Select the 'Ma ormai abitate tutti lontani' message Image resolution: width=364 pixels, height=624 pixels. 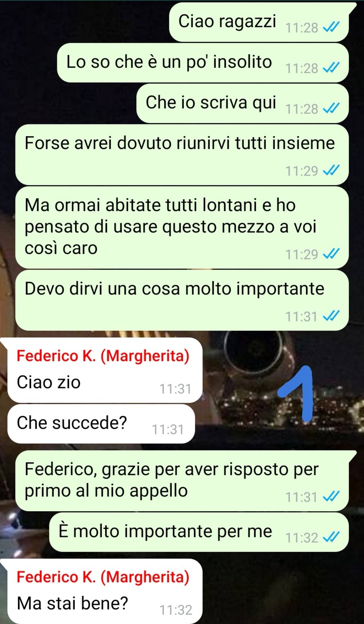point(182,227)
